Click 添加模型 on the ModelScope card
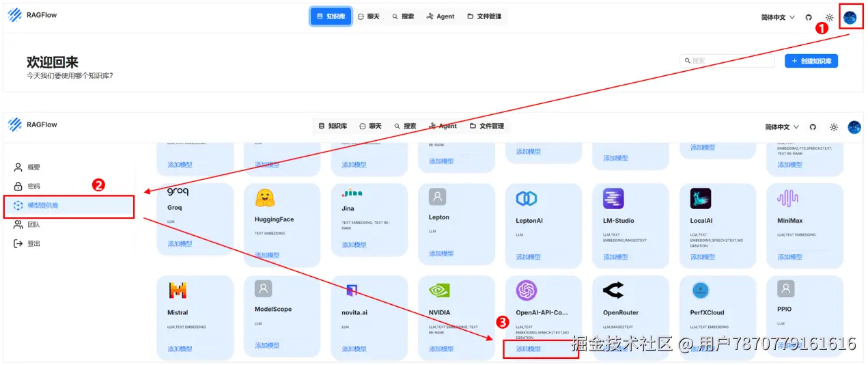Image resolution: width=868 pixels, height=365 pixels. [267, 345]
